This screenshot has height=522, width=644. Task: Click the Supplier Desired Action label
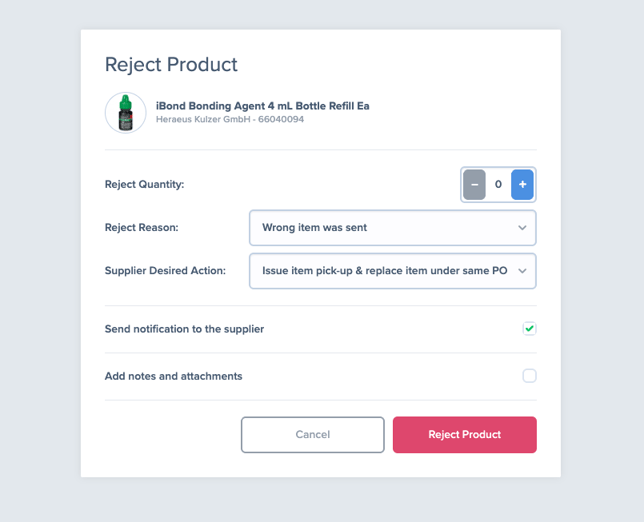point(165,271)
